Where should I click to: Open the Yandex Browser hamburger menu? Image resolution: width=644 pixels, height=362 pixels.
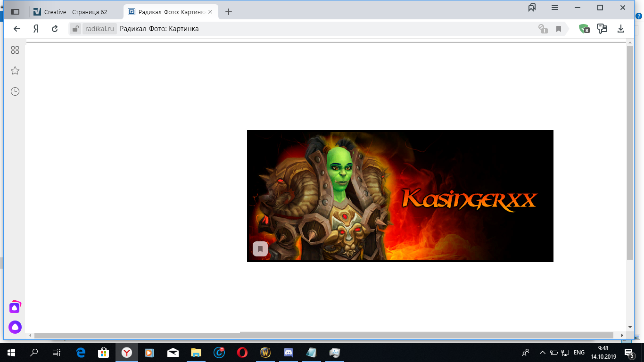coord(555,8)
